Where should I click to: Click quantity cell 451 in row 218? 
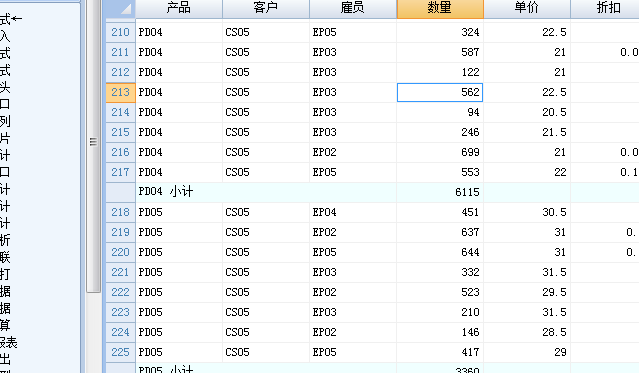click(440, 212)
